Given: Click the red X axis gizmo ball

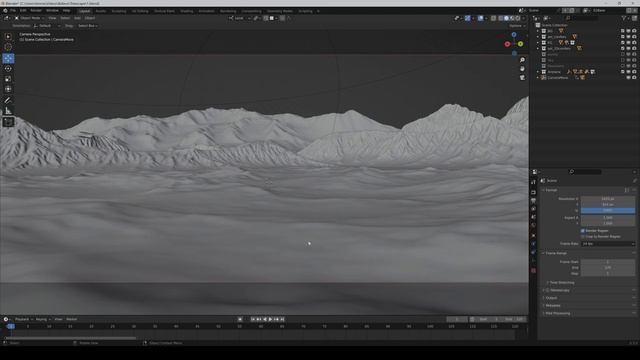Looking at the screenshot, I should 507,44.
